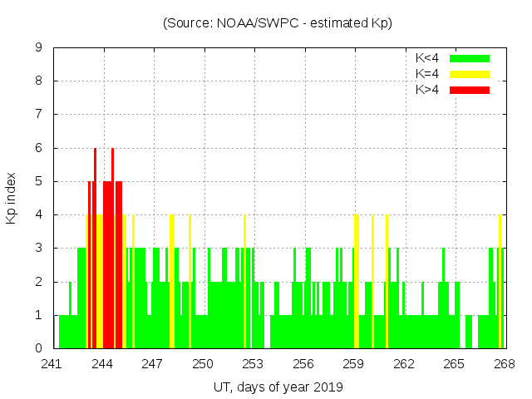Image resolution: width=532 pixels, height=399 pixels.
Task: Click the y-axis value 0
Action: pos(39,348)
